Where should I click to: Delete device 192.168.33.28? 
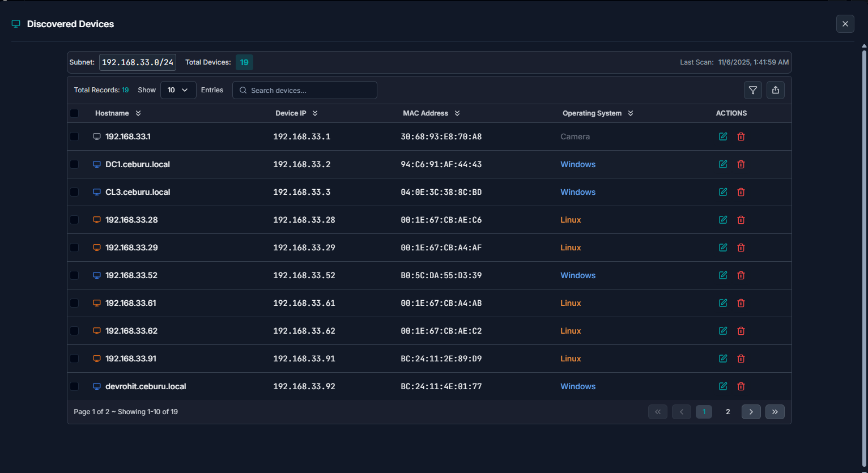741,220
